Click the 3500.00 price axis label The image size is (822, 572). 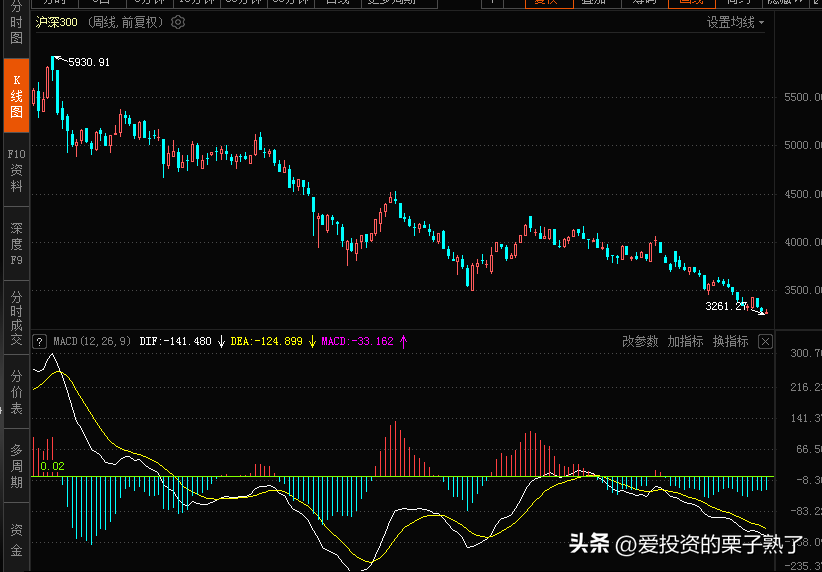pyautogui.click(x=803, y=290)
